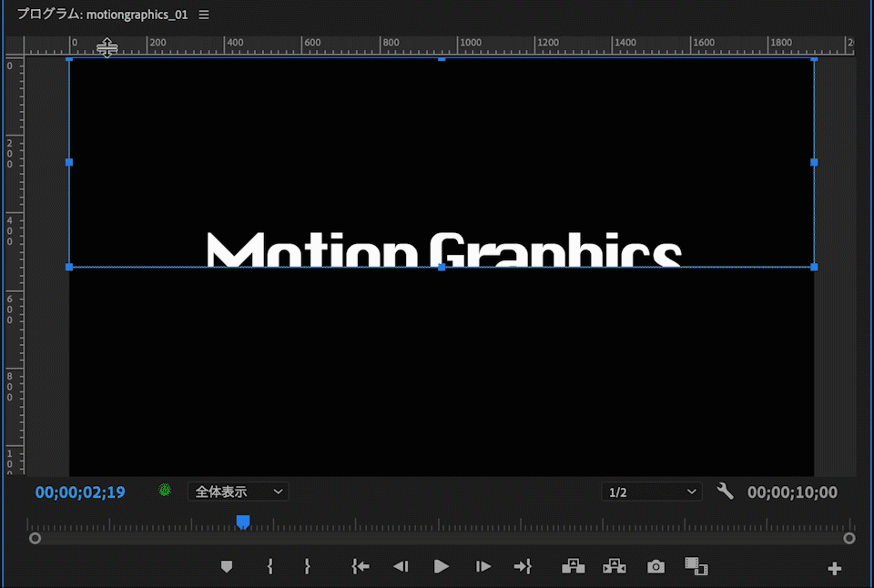Step forward one frame
Screen dimensions: 874x588
[483, 567]
